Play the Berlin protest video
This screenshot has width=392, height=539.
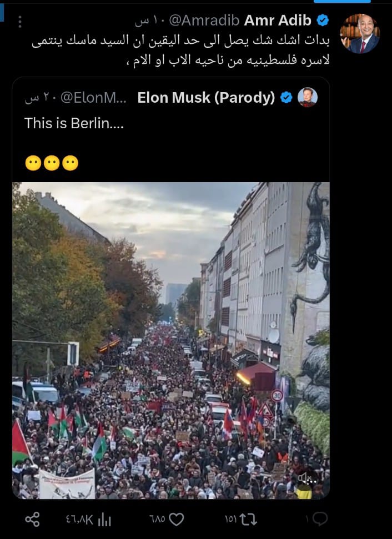click(171, 340)
